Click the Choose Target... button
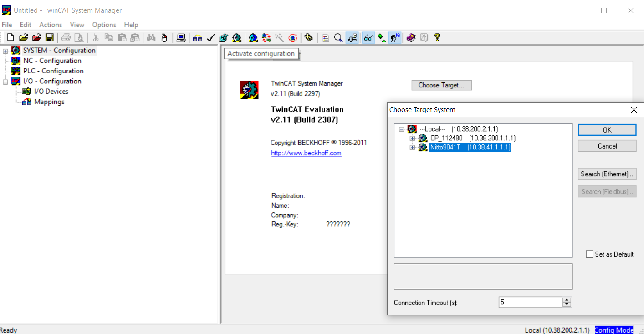644x334 pixels. coord(441,85)
